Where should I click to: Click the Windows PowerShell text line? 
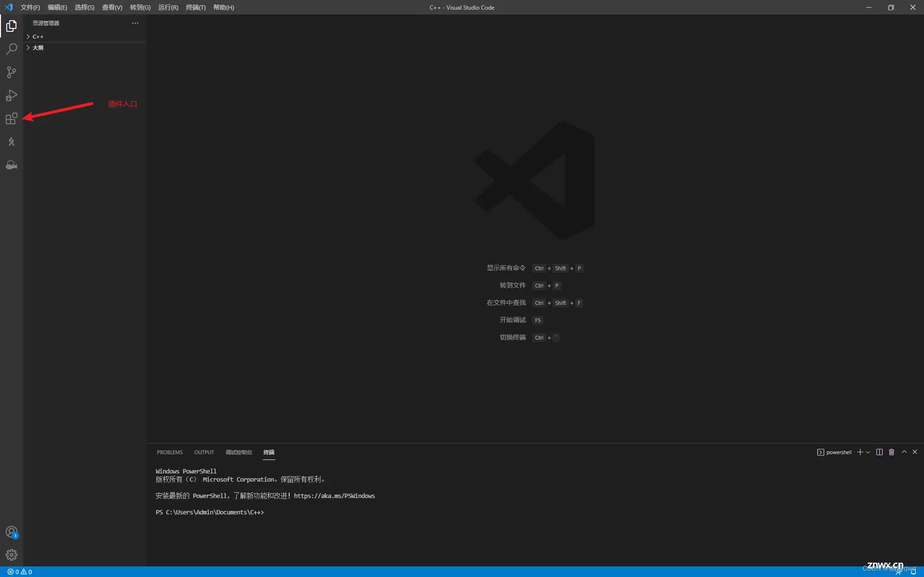tap(186, 472)
